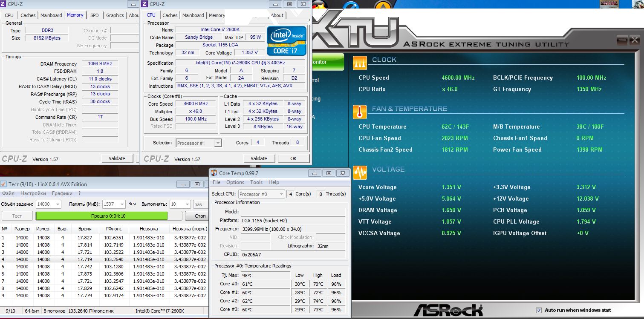
Task: Click the DRAM Frequency 1066.9 MHz value
Action: pyautogui.click(x=100, y=64)
